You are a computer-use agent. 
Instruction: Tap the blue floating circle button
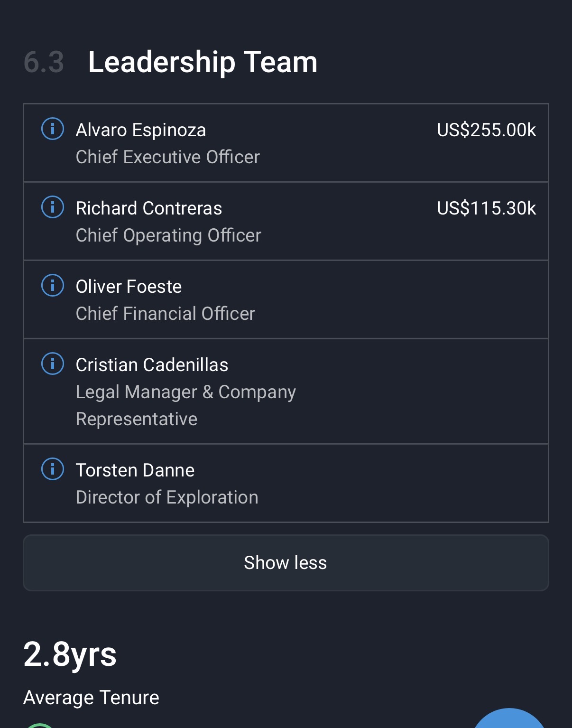509,720
